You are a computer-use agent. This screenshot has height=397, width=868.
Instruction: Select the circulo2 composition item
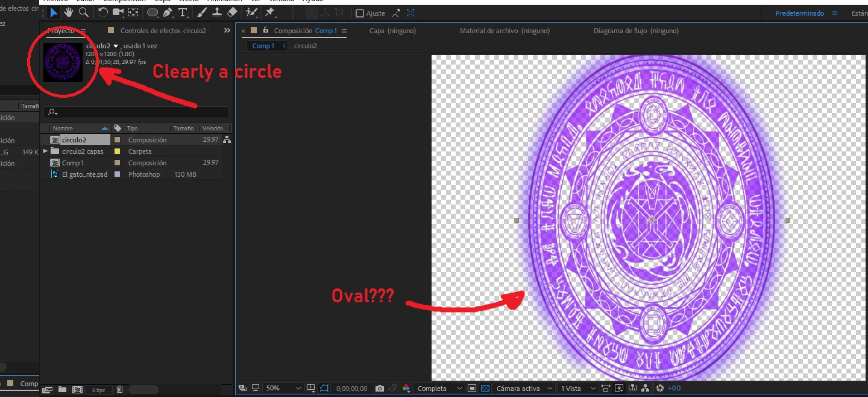pos(75,140)
